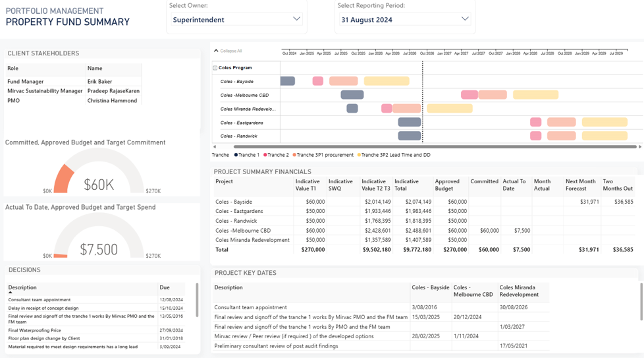The width and height of the screenshot is (644, 358).
Task: Click the $9,772,180 total value
Action: 417,249
